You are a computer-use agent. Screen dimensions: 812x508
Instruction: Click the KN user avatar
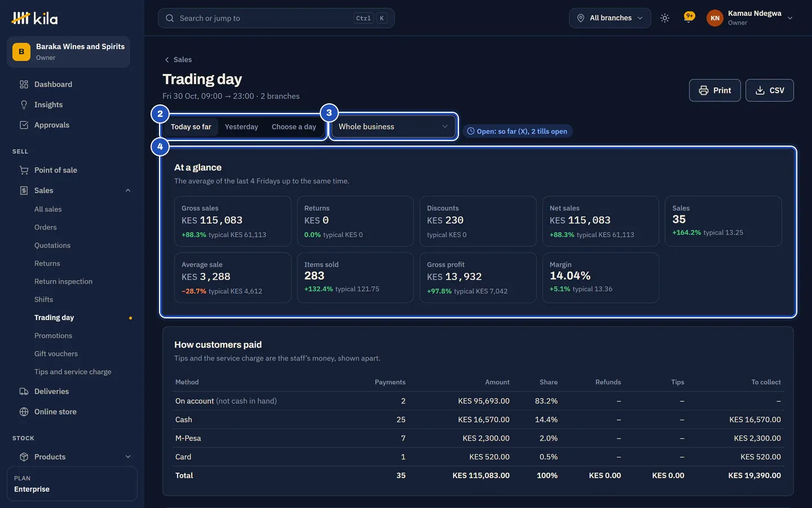714,18
